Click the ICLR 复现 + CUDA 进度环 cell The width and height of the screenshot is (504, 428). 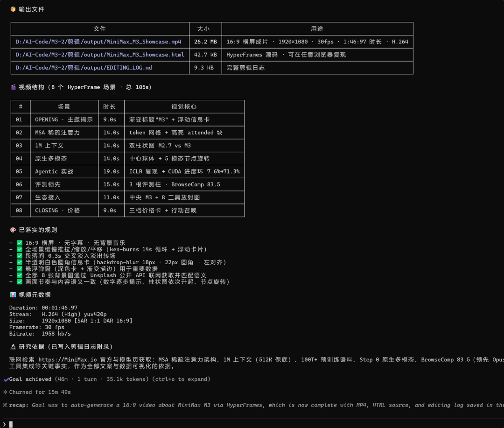coord(184,171)
